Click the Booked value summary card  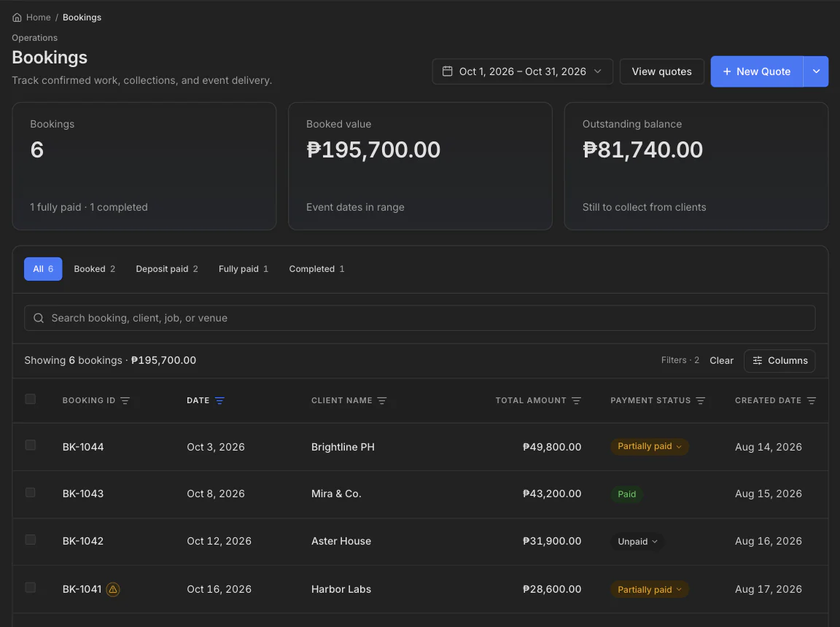[x=420, y=166]
